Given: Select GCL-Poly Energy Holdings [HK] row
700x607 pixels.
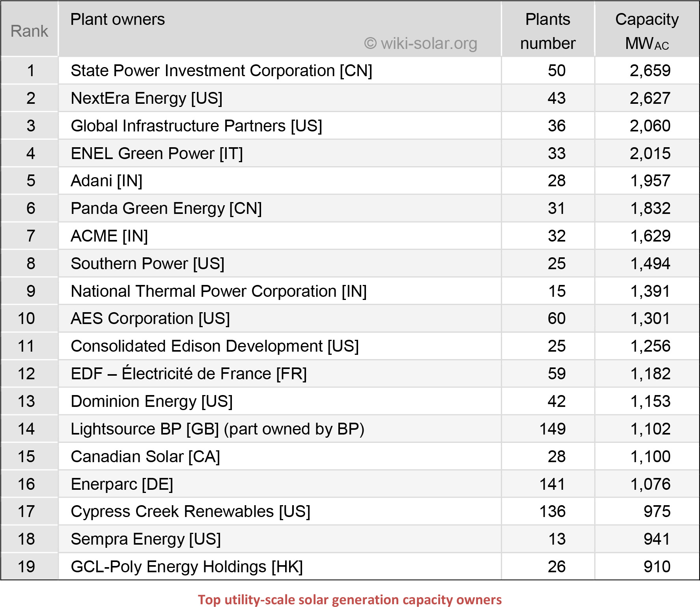Looking at the screenshot, I should coord(187,567).
